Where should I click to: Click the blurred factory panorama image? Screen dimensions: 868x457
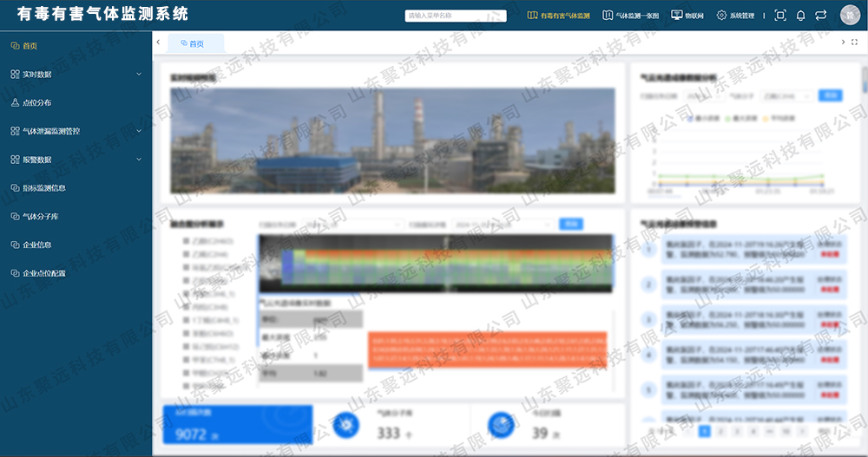pos(392,140)
